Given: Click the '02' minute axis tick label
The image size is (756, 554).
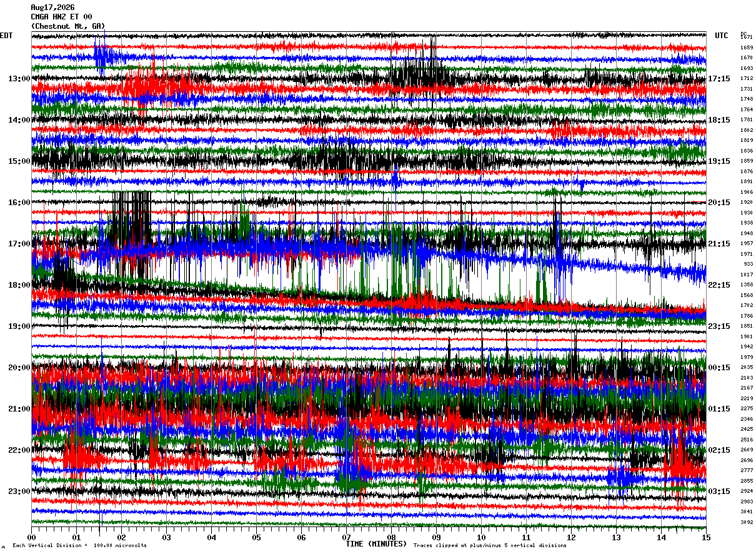Looking at the screenshot, I should (121, 537).
